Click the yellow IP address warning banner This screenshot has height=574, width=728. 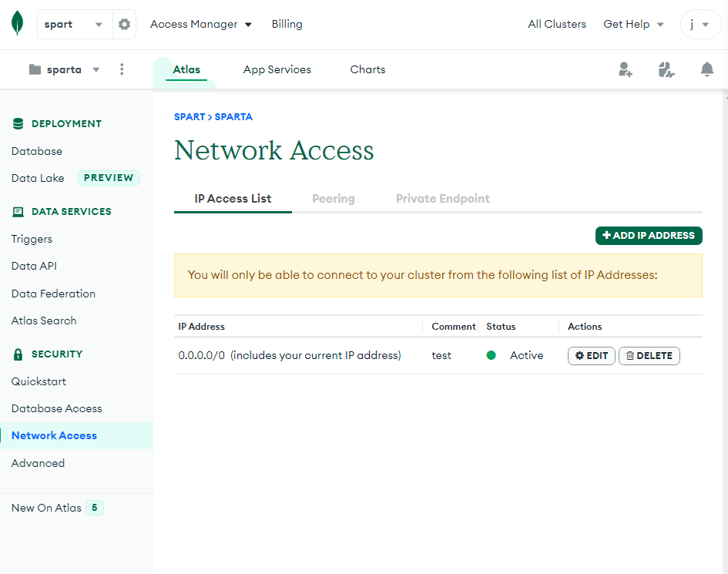(x=438, y=275)
